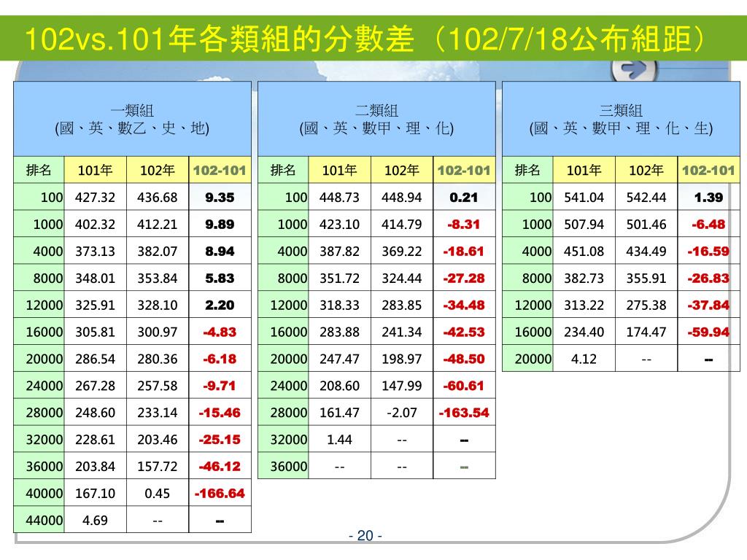Select cell '507.94'
Viewport: 747px width, 560px height.
(x=584, y=225)
